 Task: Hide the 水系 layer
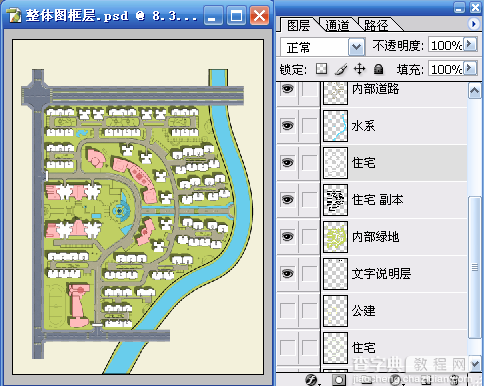point(288,126)
